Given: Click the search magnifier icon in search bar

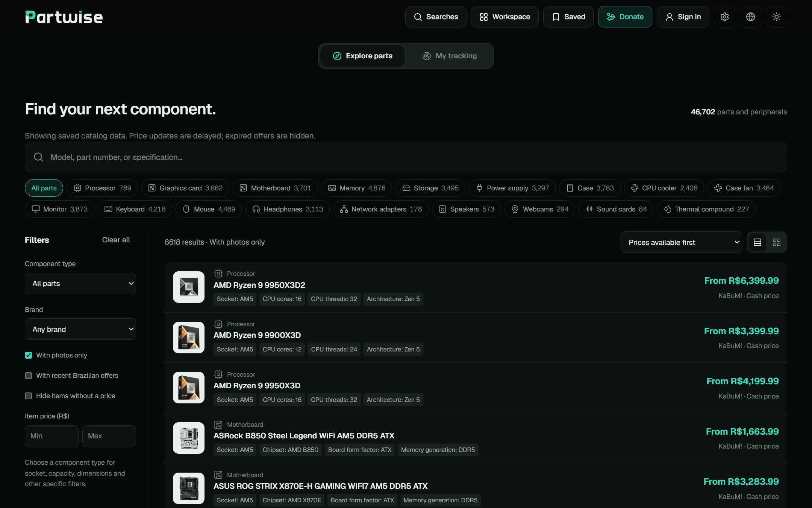Looking at the screenshot, I should (x=38, y=157).
